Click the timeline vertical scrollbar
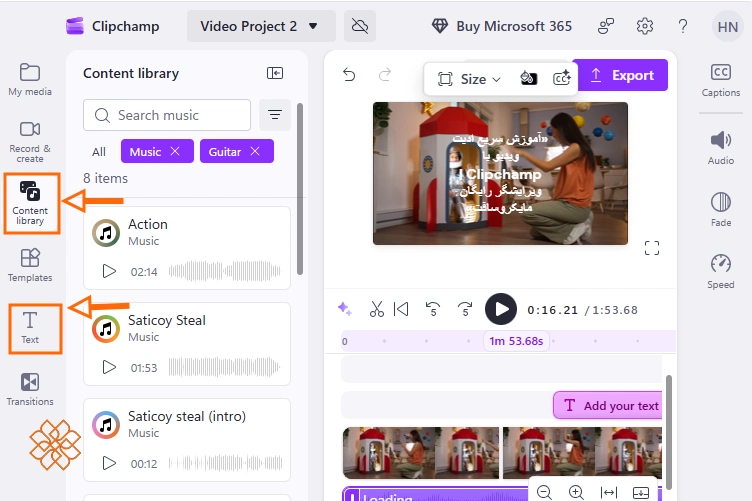Screen dimensions: 752x501 click(x=669, y=431)
